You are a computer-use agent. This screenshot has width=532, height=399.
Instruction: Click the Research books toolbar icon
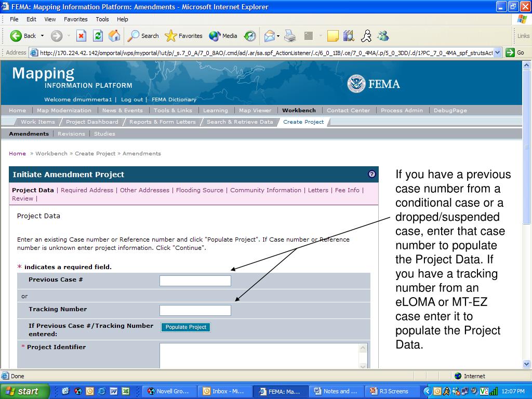(x=349, y=36)
